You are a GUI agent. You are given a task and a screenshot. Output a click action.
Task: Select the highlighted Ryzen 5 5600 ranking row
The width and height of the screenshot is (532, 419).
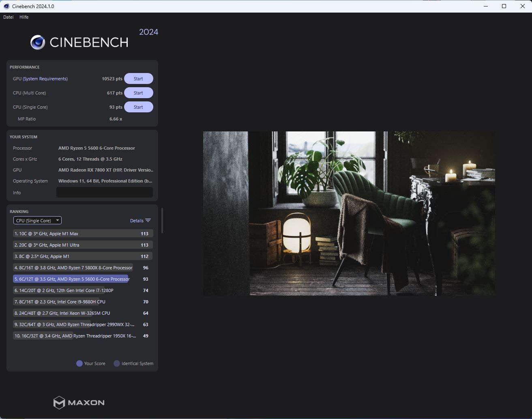click(x=83, y=279)
